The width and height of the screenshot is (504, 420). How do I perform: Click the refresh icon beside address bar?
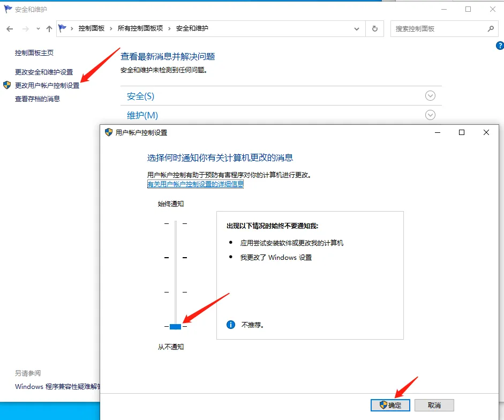pos(374,28)
